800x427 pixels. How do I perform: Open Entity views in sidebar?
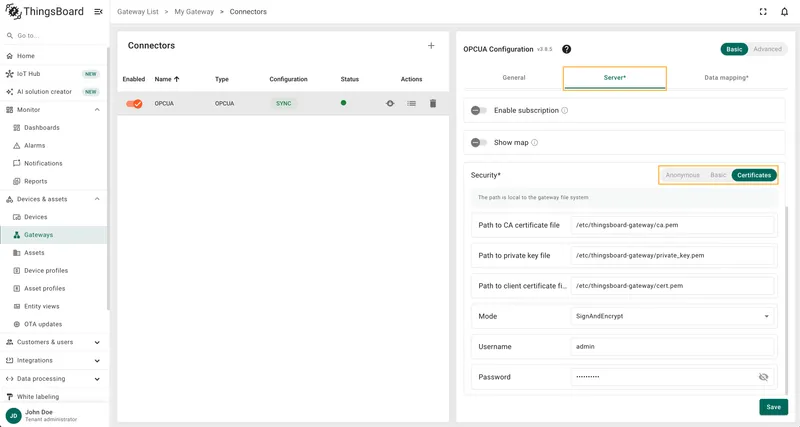coord(54,306)
